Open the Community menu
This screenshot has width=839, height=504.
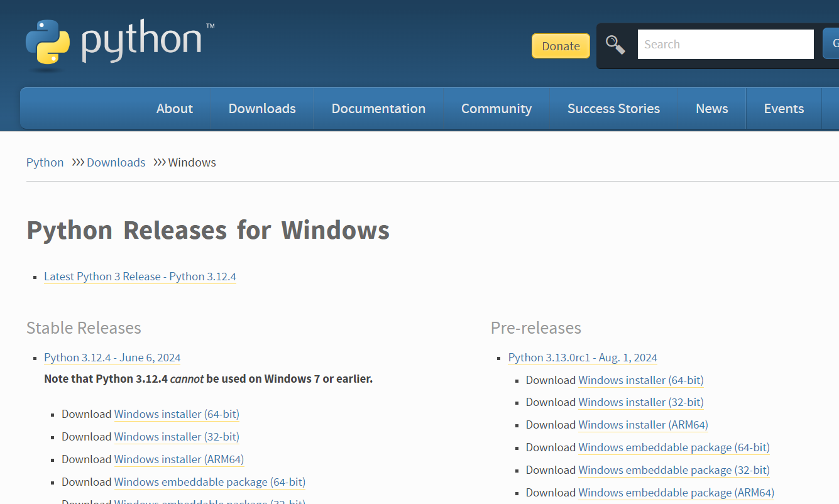click(x=496, y=109)
